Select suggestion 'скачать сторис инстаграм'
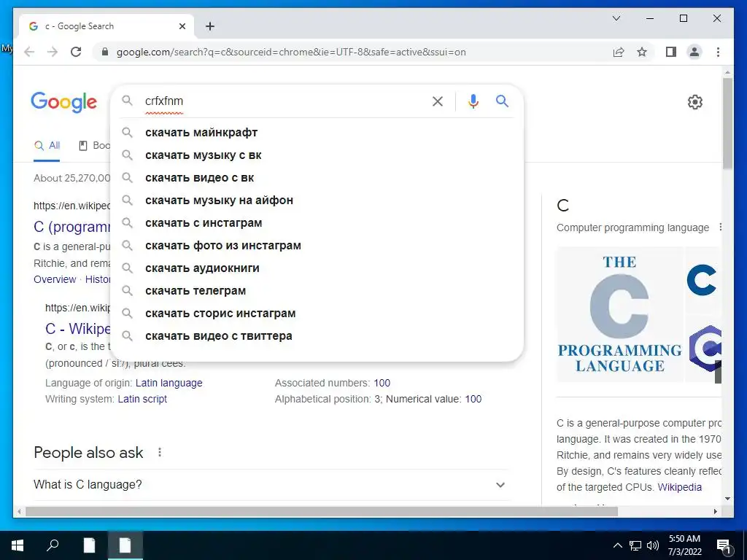The width and height of the screenshot is (747, 560). tap(317, 314)
